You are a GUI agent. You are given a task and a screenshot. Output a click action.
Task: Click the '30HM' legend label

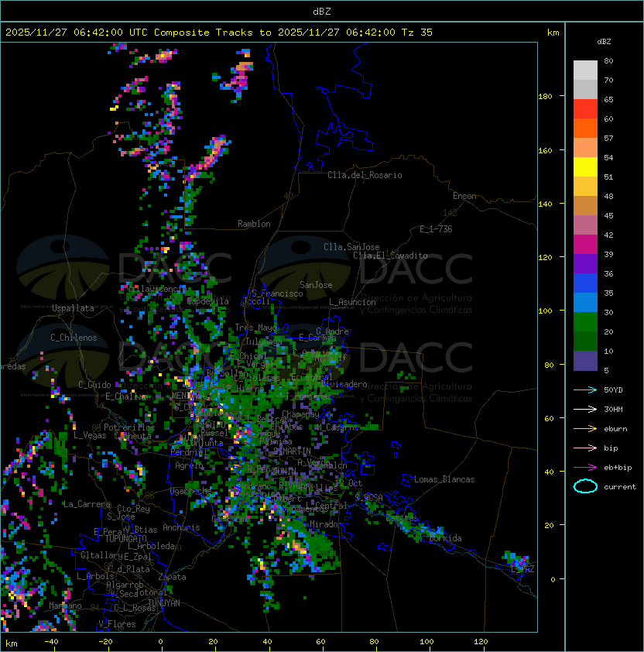click(x=613, y=409)
